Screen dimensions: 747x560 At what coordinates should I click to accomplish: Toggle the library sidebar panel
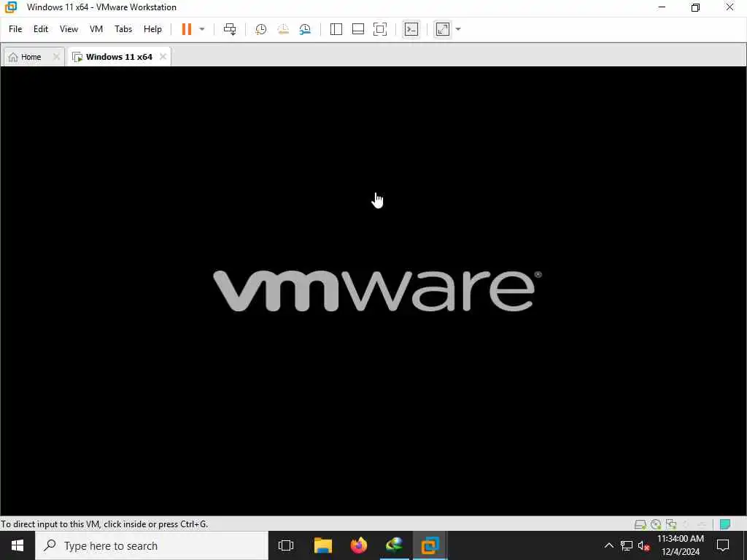tap(336, 29)
